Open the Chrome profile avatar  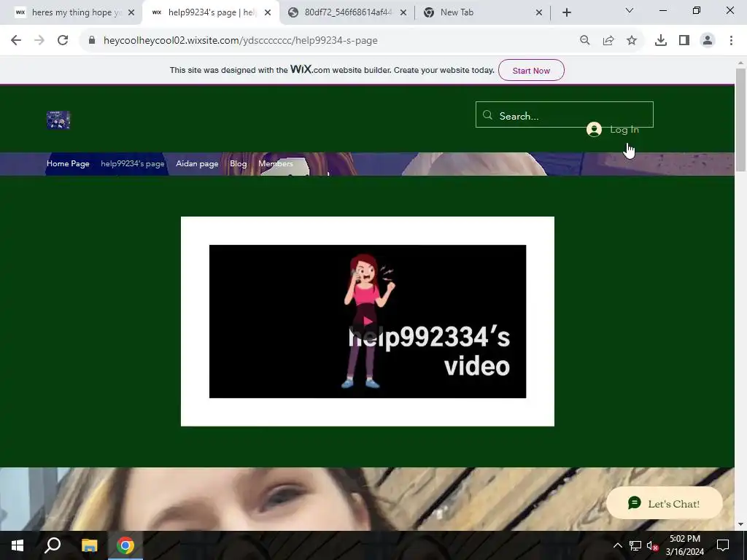click(x=708, y=41)
